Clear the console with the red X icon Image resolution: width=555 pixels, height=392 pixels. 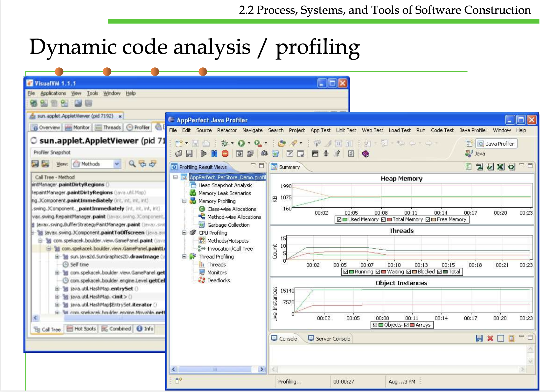click(490, 338)
